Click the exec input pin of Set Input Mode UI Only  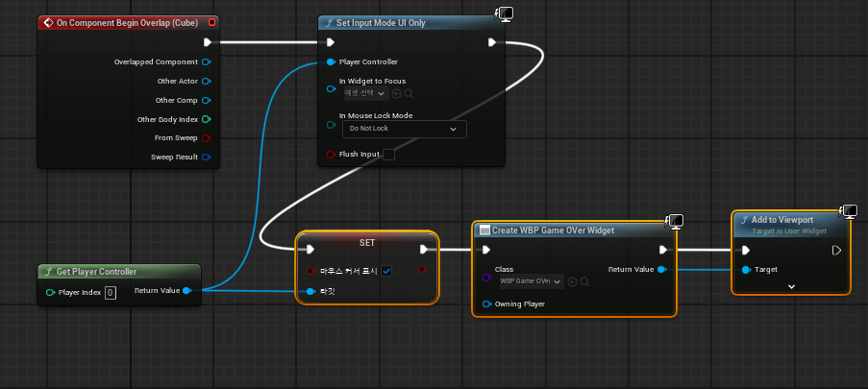click(x=331, y=42)
